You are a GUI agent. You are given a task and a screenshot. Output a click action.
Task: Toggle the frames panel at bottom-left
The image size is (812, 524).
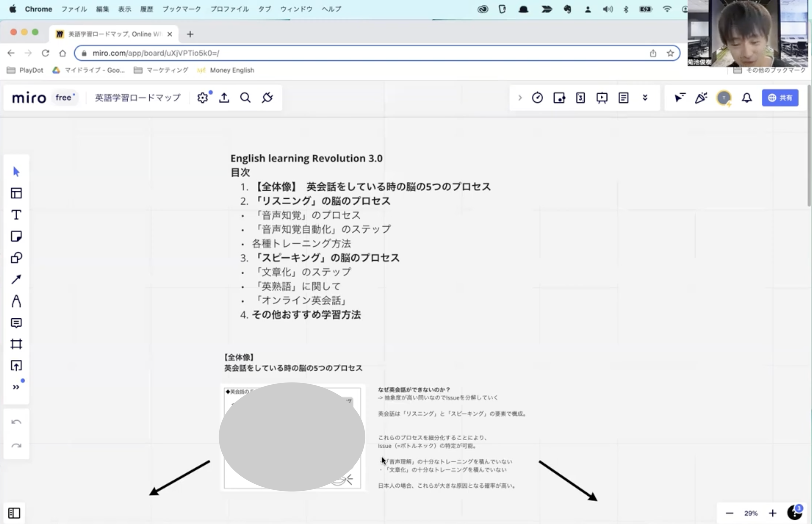tap(14, 513)
